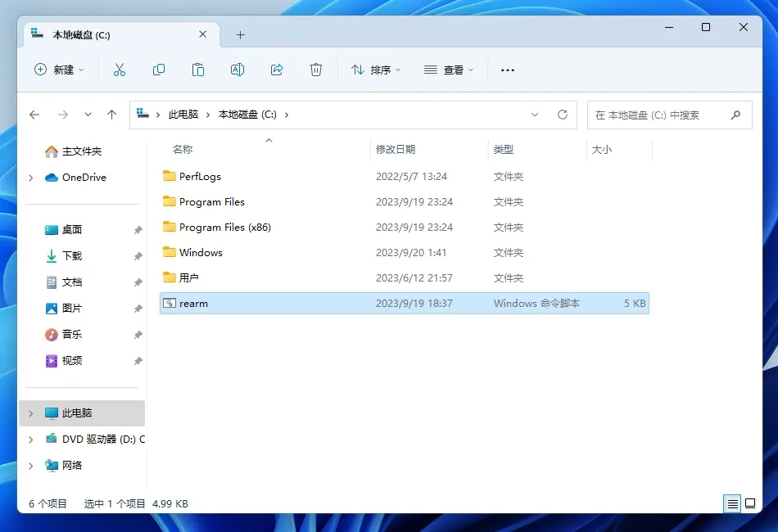Screen dimensions: 778x532
Task: Click the drive icon in address bar
Action: tap(142, 114)
